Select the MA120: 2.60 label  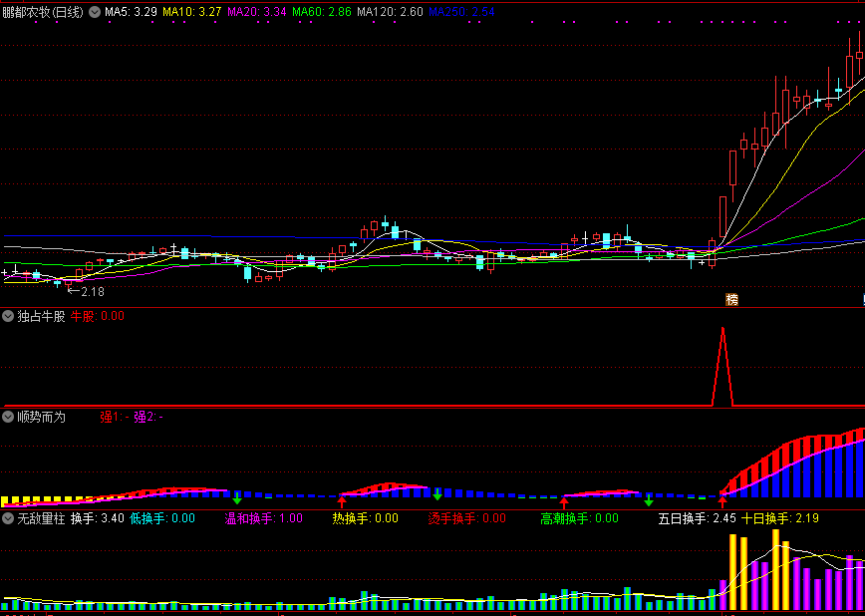(390, 12)
